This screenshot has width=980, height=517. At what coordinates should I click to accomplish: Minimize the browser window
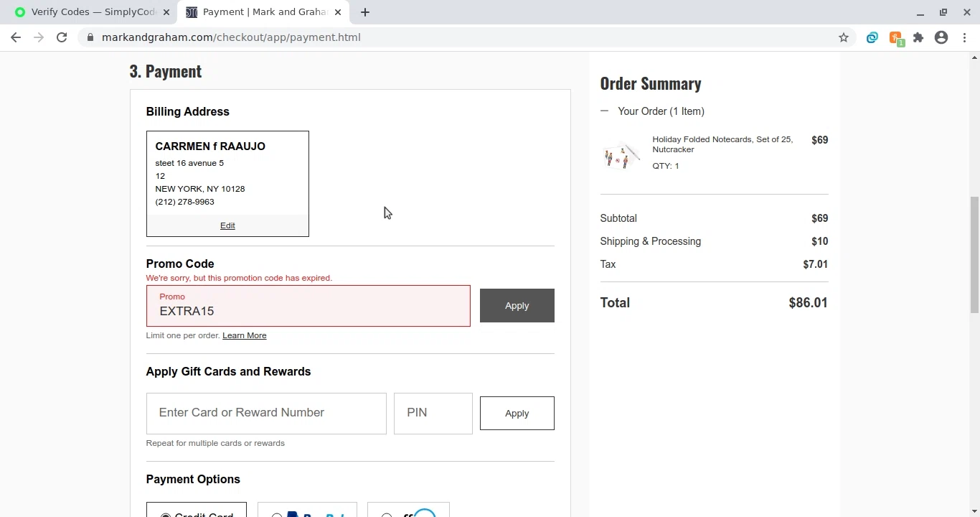point(920,12)
